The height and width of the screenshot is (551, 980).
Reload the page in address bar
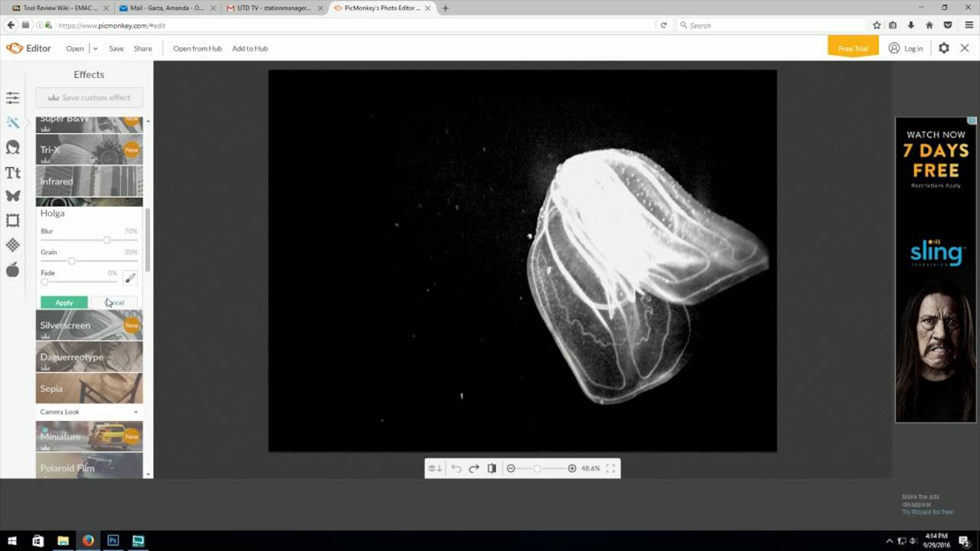[664, 25]
